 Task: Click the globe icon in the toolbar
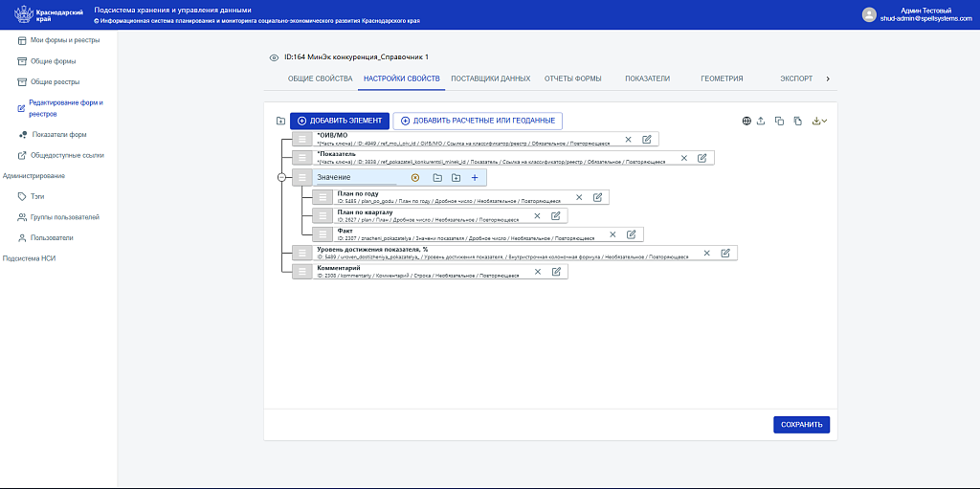(x=746, y=121)
